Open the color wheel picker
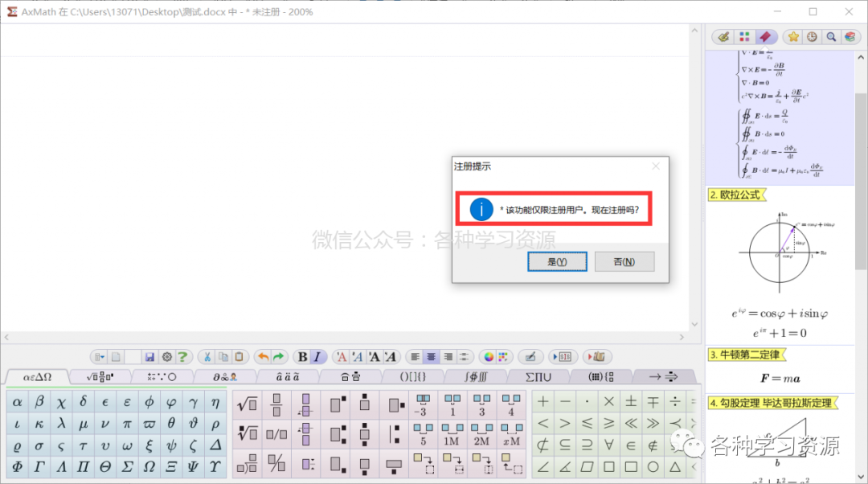This screenshot has width=868, height=484. pos(489,357)
